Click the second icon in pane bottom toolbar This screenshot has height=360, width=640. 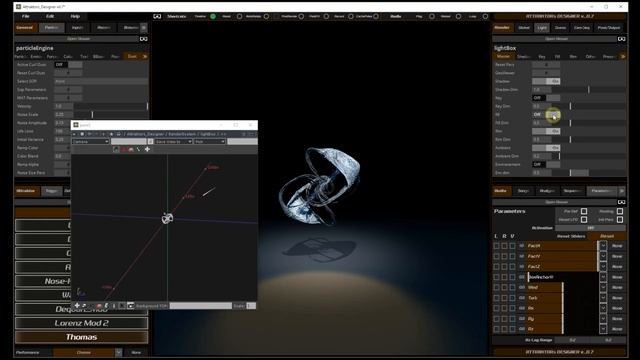(x=84, y=305)
